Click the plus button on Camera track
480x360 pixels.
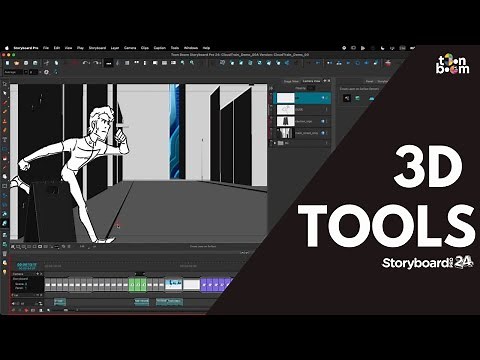click(37, 274)
